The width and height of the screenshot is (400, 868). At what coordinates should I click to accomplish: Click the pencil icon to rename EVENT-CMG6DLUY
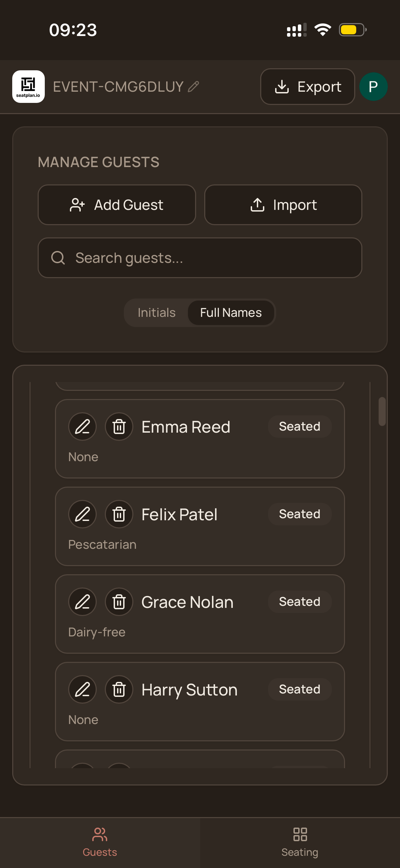(x=193, y=86)
